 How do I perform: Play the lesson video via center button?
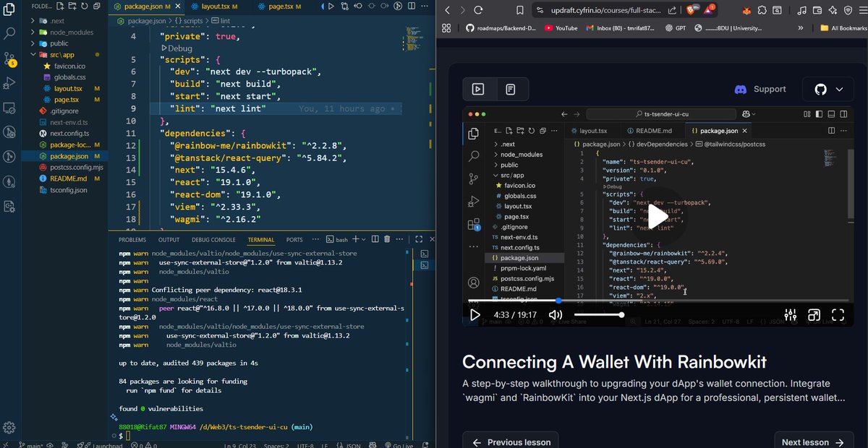click(x=658, y=216)
